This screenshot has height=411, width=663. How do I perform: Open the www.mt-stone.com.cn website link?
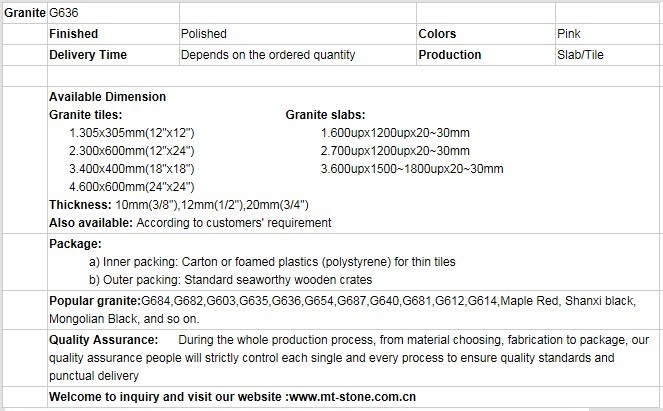pos(353,397)
